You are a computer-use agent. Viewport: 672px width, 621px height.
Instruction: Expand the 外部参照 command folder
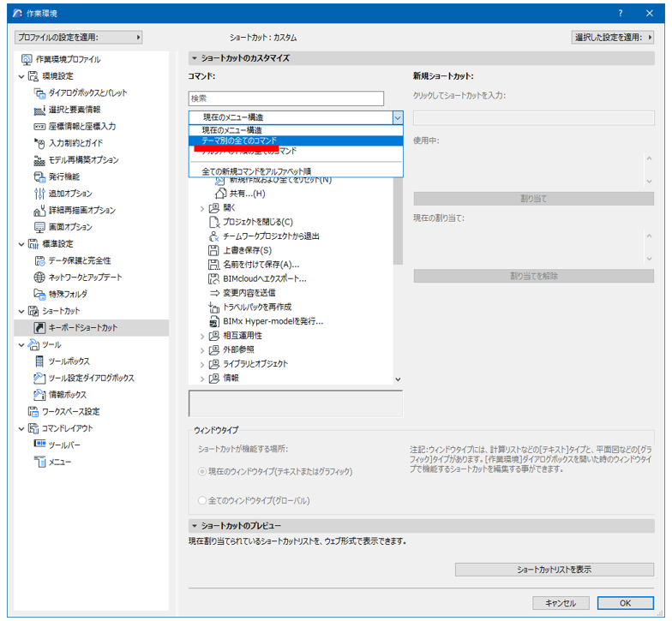(x=202, y=350)
